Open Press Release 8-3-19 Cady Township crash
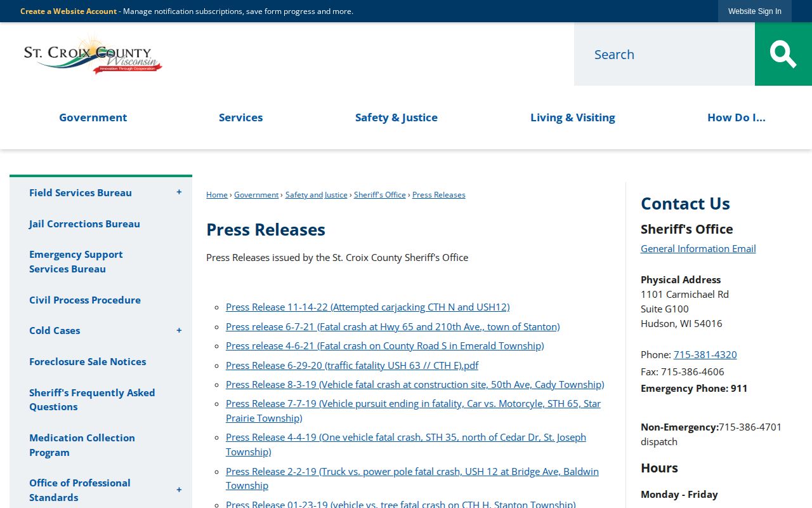The image size is (812, 508). tap(415, 385)
